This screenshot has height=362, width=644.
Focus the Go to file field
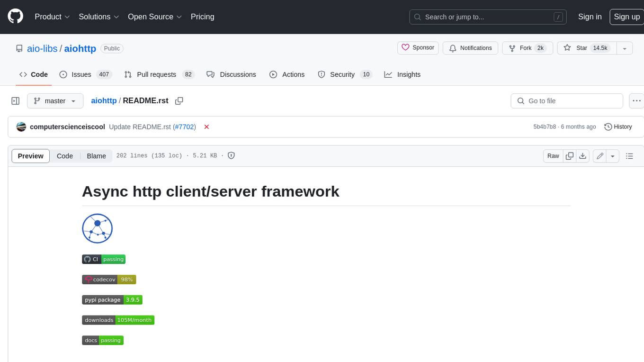pyautogui.click(x=567, y=101)
